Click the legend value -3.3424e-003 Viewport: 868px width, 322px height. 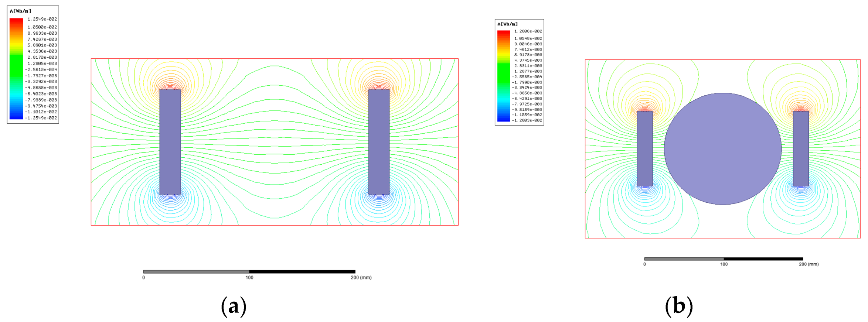tap(527, 88)
